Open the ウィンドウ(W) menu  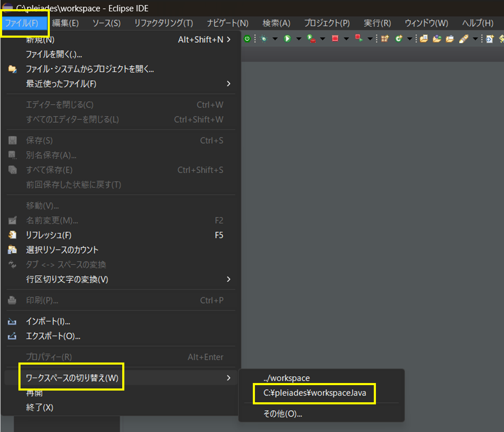426,23
